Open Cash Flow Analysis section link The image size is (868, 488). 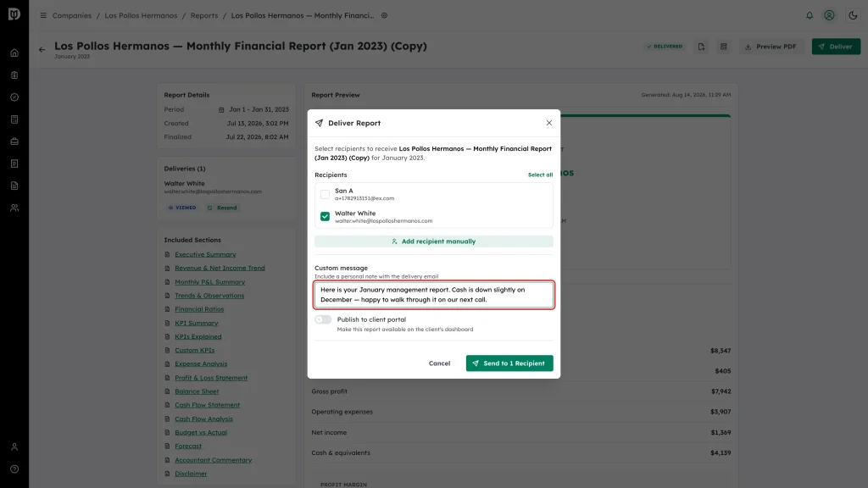point(203,419)
